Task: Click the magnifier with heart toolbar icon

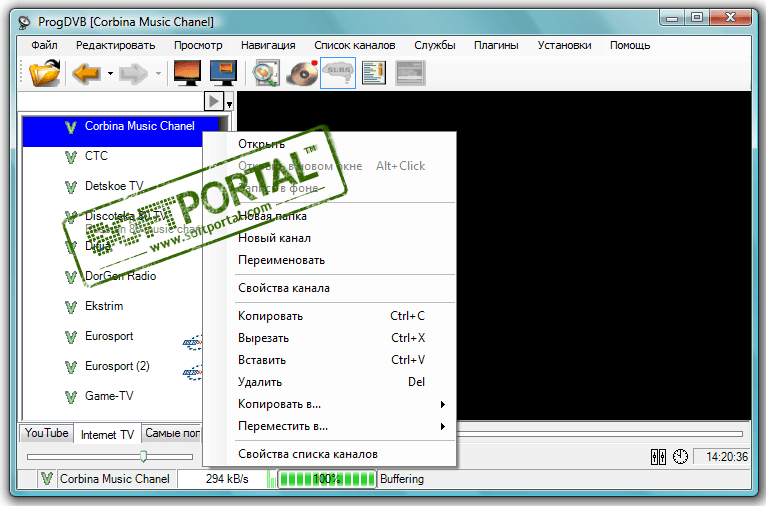Action: (x=266, y=73)
